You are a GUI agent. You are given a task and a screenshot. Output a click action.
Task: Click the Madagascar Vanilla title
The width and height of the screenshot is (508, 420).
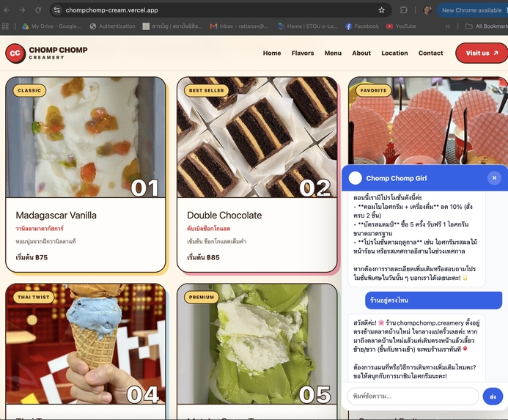point(56,215)
